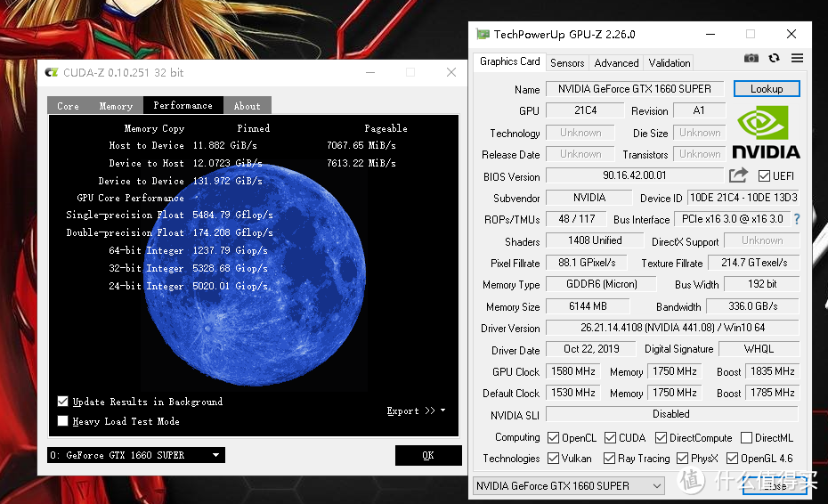Click the Memory Type GDDR6 (Micron) field
This screenshot has height=504, width=828.
coord(601,284)
